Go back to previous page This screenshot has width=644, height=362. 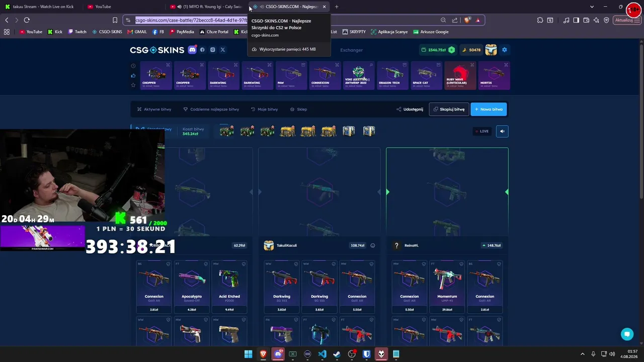coord(7,20)
